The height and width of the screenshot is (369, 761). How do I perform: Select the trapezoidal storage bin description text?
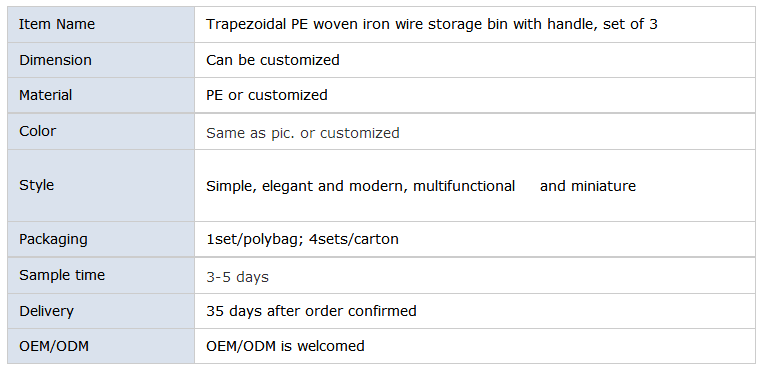point(431,24)
